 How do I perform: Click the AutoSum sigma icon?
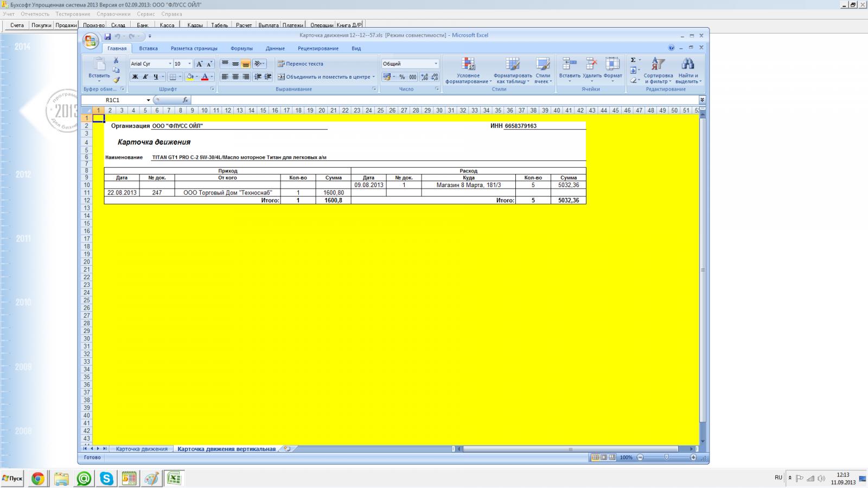coord(633,60)
